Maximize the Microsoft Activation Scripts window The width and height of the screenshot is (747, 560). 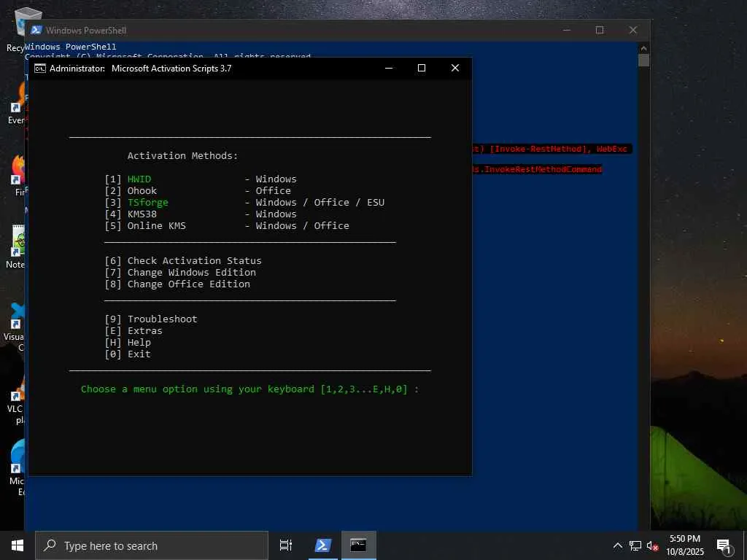(x=422, y=68)
